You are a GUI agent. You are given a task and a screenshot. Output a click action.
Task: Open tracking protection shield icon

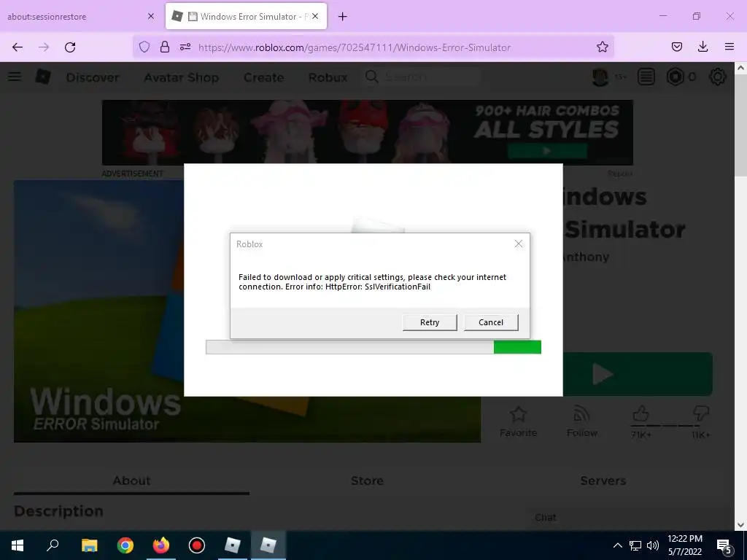click(x=144, y=47)
